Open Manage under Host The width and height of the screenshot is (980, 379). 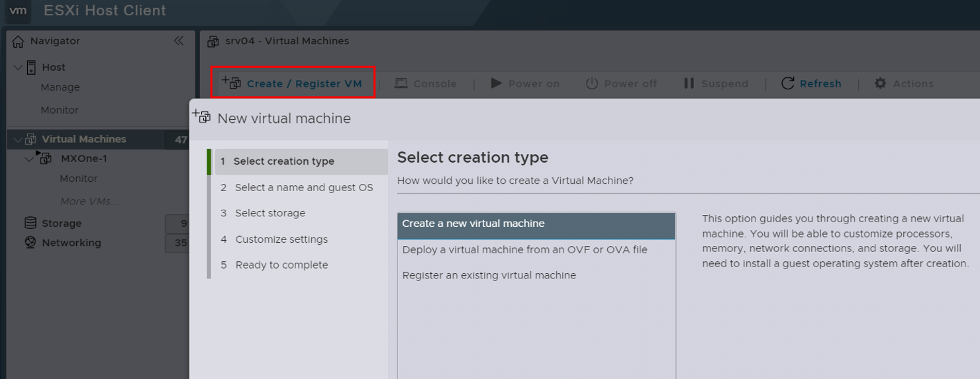[60, 87]
